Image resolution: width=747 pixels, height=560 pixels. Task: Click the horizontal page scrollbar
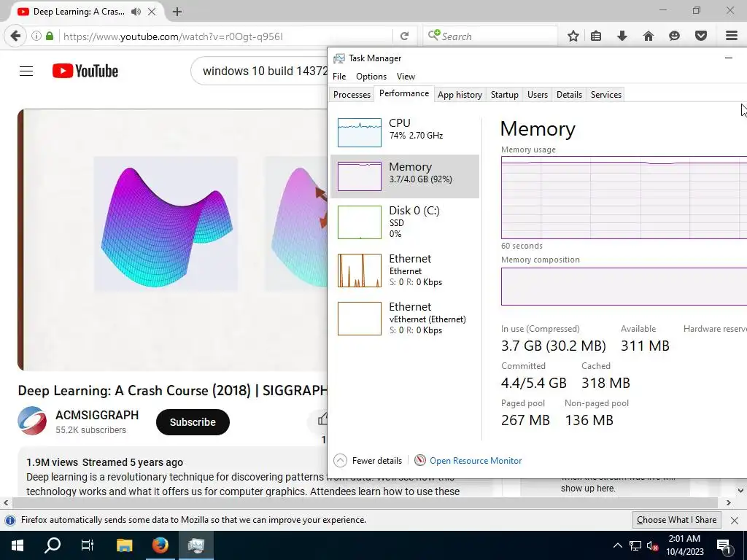(365, 503)
